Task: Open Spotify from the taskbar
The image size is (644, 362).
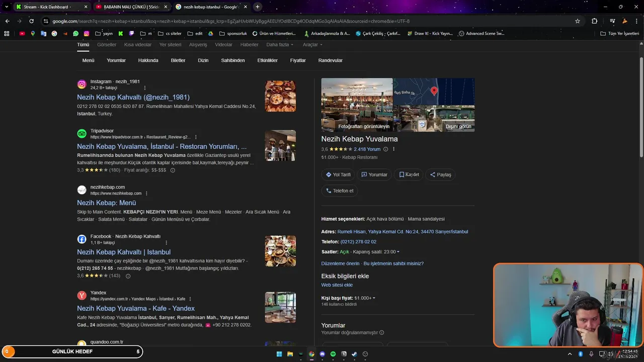Action: [333, 354]
